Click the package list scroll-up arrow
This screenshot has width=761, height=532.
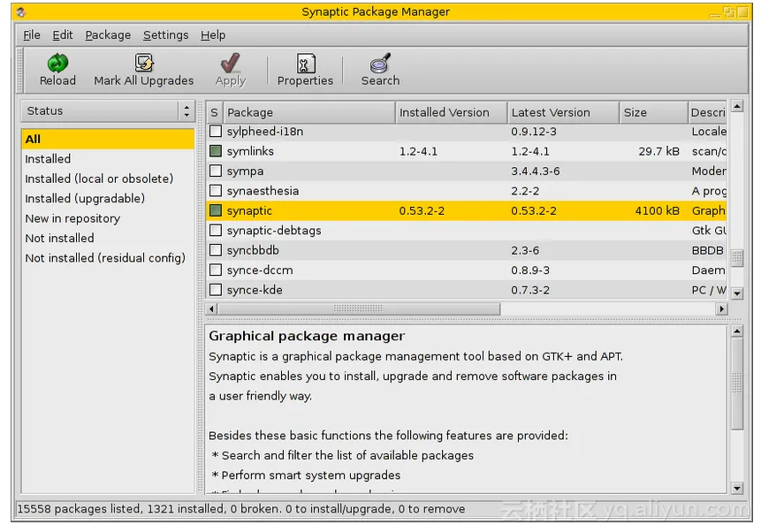pos(737,106)
